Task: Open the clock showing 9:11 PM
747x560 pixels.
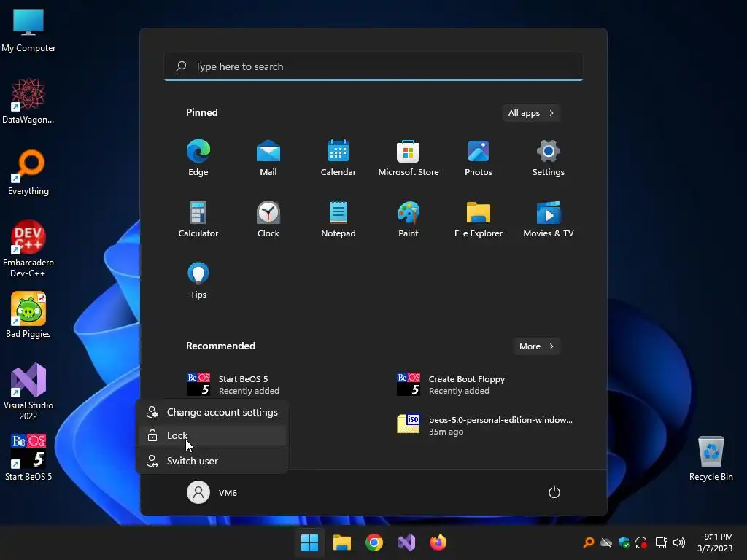Action: tap(715, 542)
